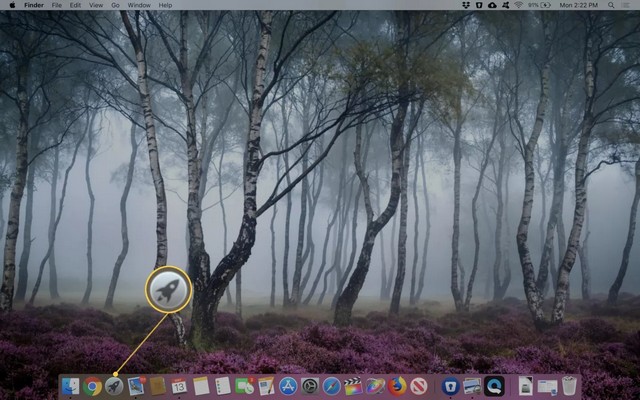Open the Help menu
Image resolution: width=640 pixels, height=400 pixels.
click(165, 5)
